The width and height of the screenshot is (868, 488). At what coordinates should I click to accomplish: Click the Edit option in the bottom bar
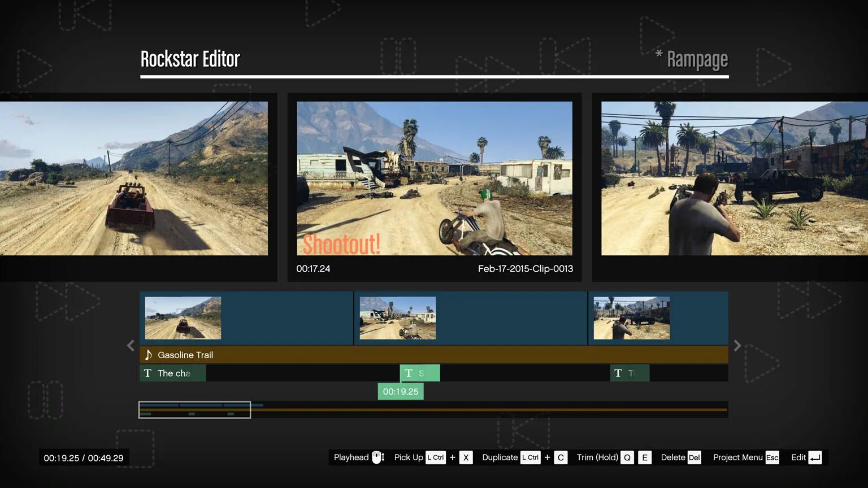tap(798, 457)
